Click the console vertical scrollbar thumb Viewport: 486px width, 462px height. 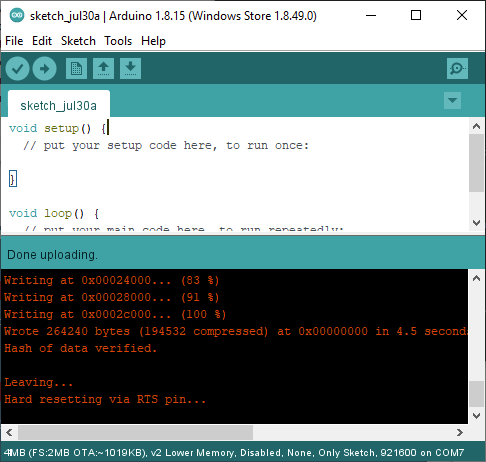point(476,394)
